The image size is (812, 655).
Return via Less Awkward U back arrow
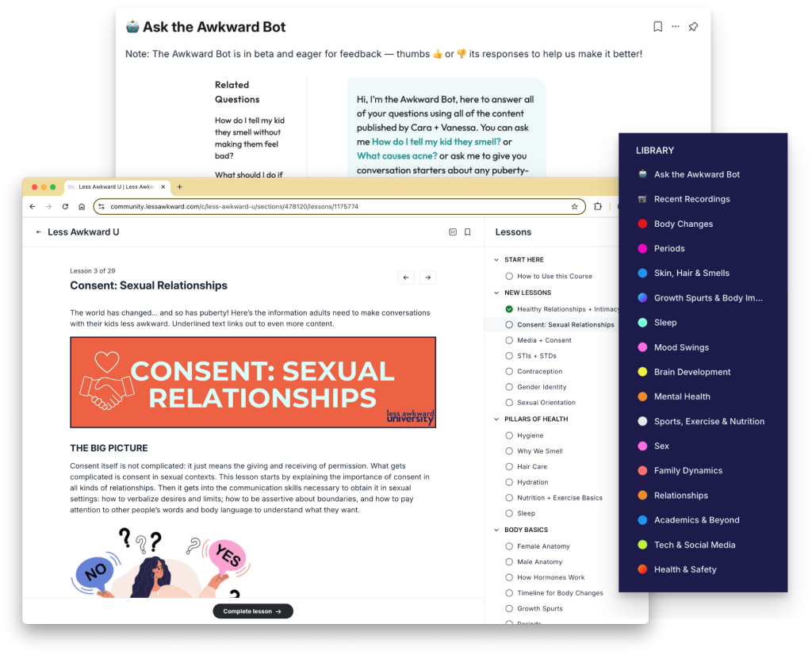point(38,232)
